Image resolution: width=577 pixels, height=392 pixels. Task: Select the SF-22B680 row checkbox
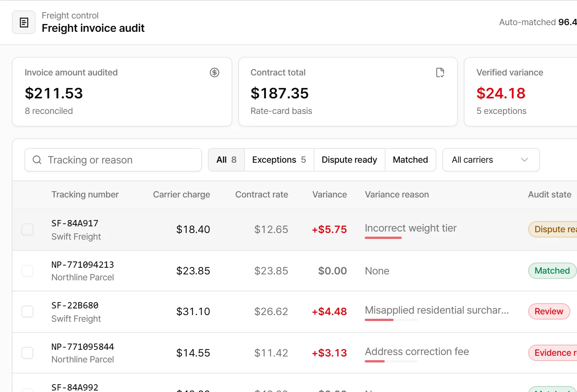tap(27, 311)
